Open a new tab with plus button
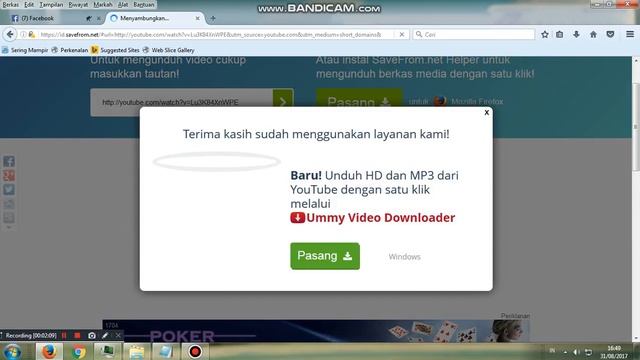The width and height of the screenshot is (640, 360). tap(213, 18)
